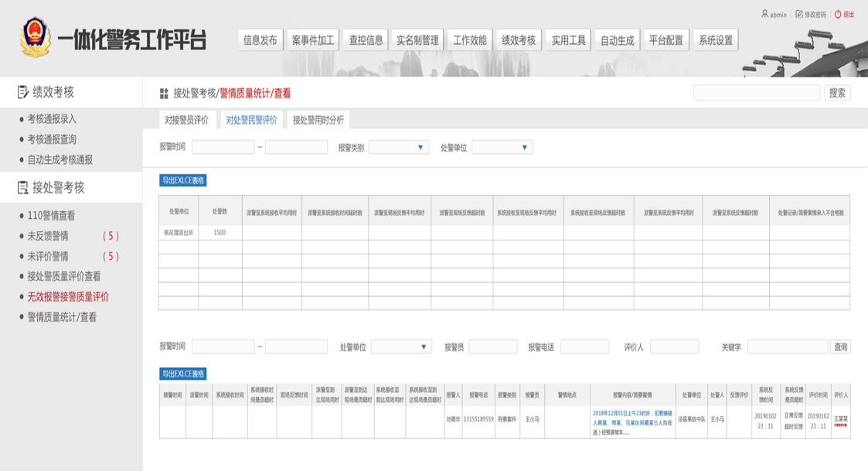
Task: Open 无效报警接警质量评价 in the sidebar
Action: (x=68, y=297)
